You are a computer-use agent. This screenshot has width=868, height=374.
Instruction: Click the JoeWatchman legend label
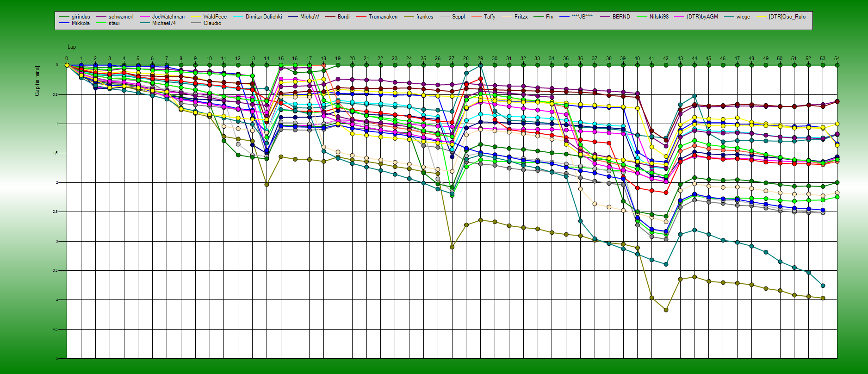(x=168, y=17)
